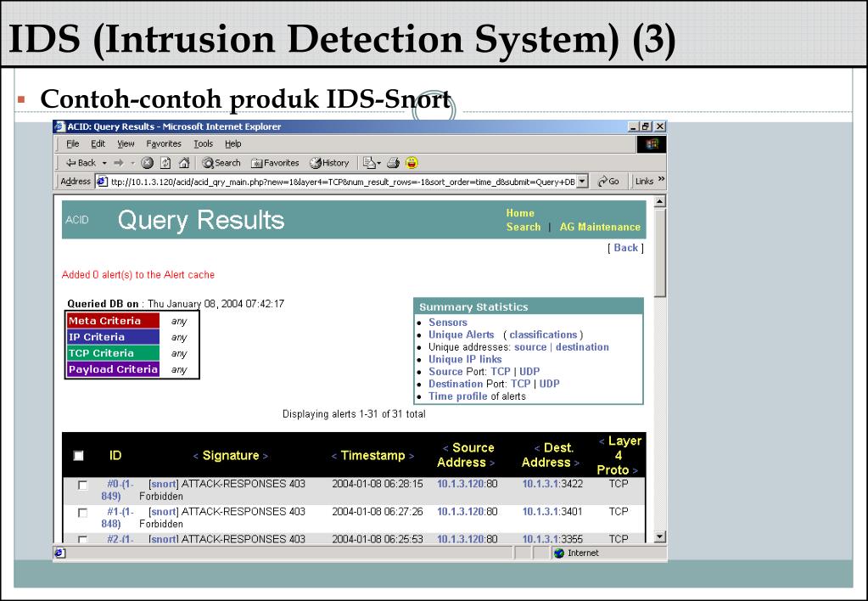Open the Search toolbar button
This screenshot has height=601, width=868.
coord(221,163)
